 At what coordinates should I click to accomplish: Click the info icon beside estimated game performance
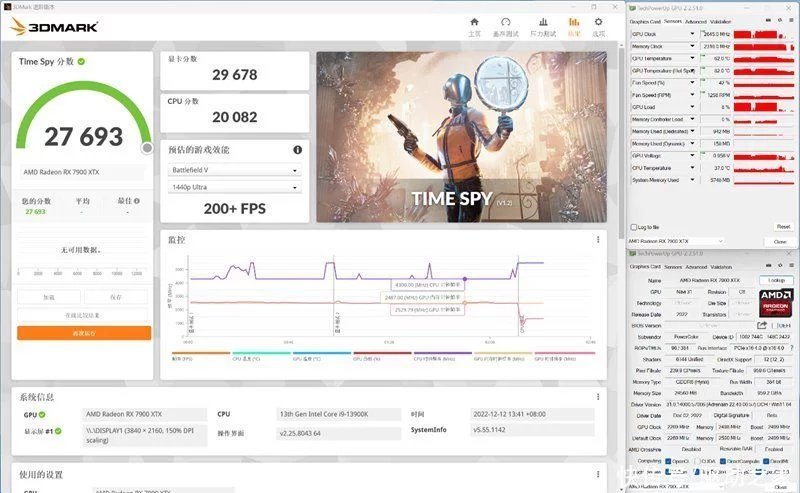(297, 150)
